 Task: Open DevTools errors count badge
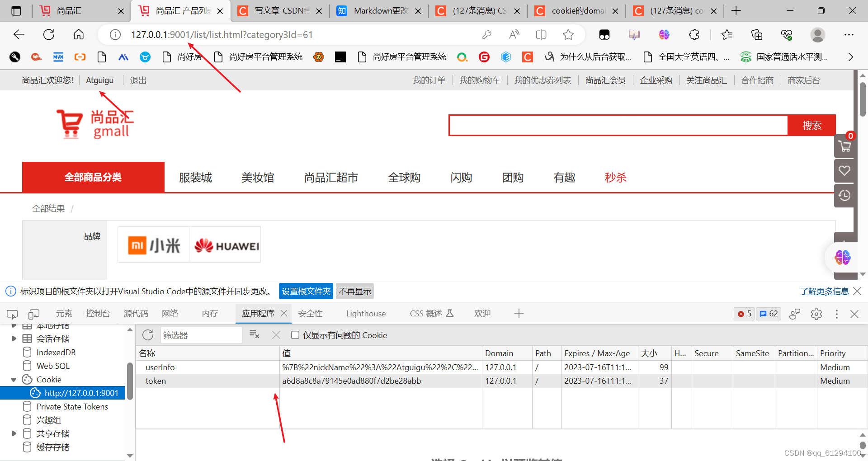(744, 314)
